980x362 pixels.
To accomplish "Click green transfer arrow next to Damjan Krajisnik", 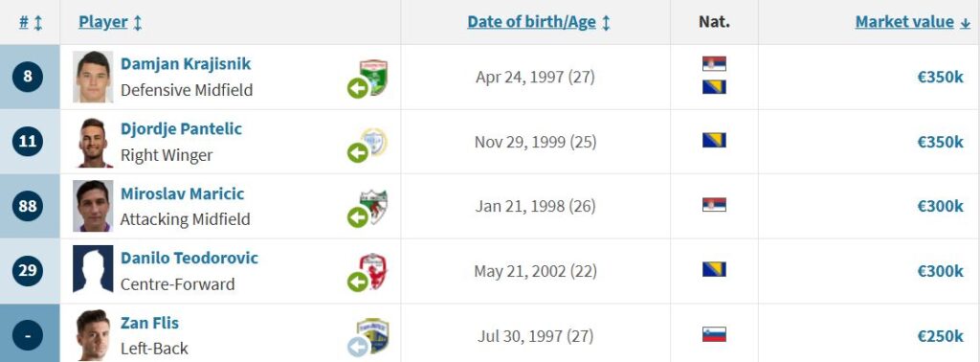I will (358, 88).
